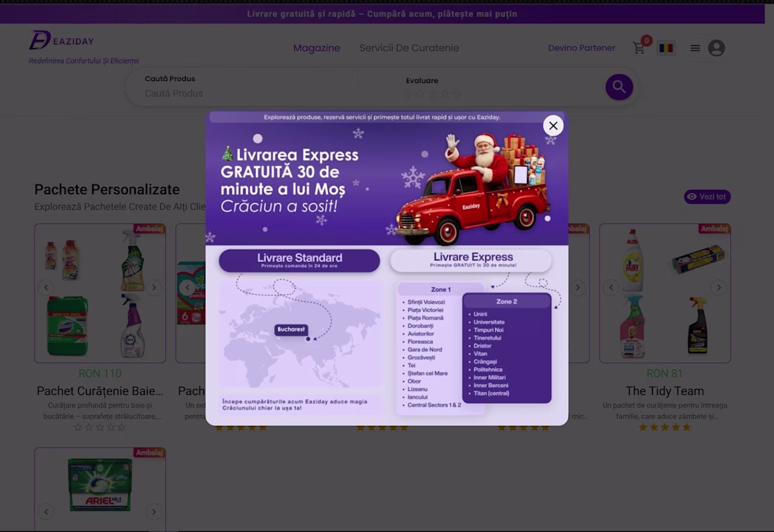Click the Eaziday logo
774x532 pixels.
click(x=61, y=41)
